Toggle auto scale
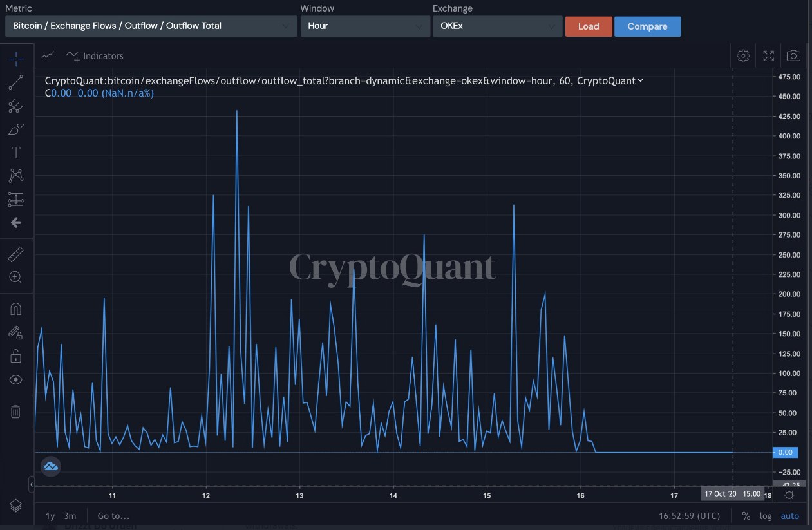 tap(789, 516)
